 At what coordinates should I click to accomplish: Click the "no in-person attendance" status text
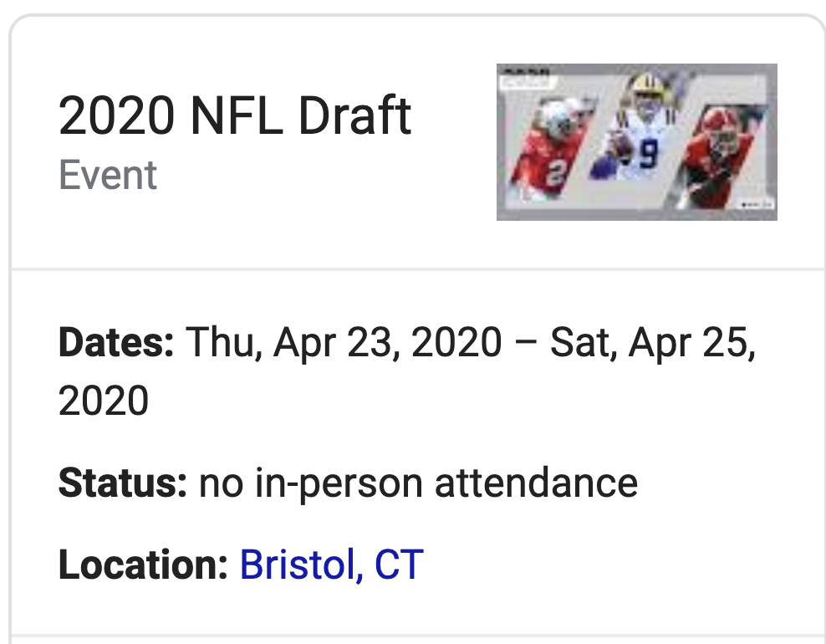[418, 483]
